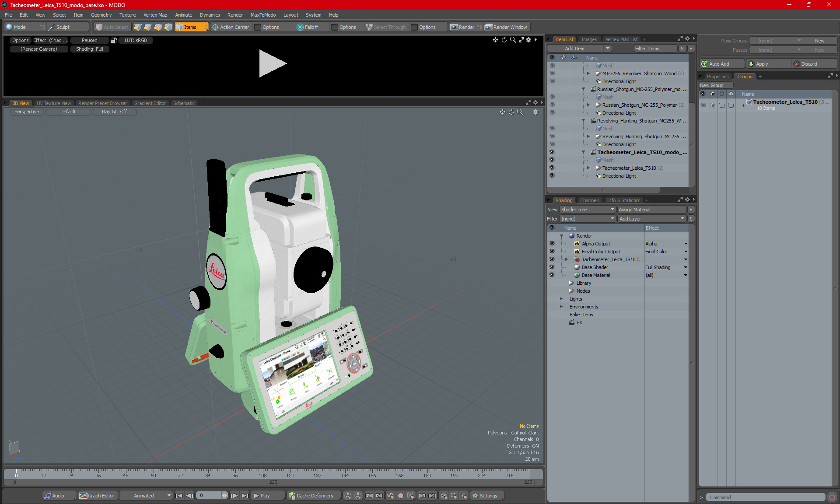
Task: Click current frame number field
Action: 209,496
